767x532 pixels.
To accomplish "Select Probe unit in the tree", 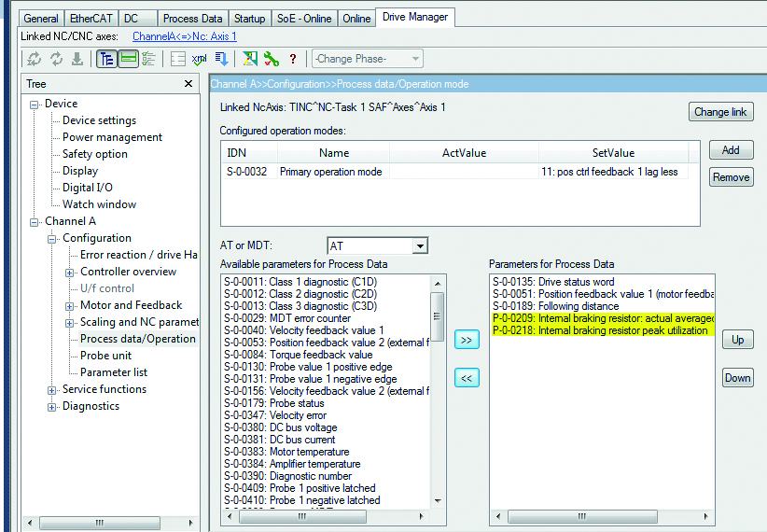I will [x=105, y=356].
